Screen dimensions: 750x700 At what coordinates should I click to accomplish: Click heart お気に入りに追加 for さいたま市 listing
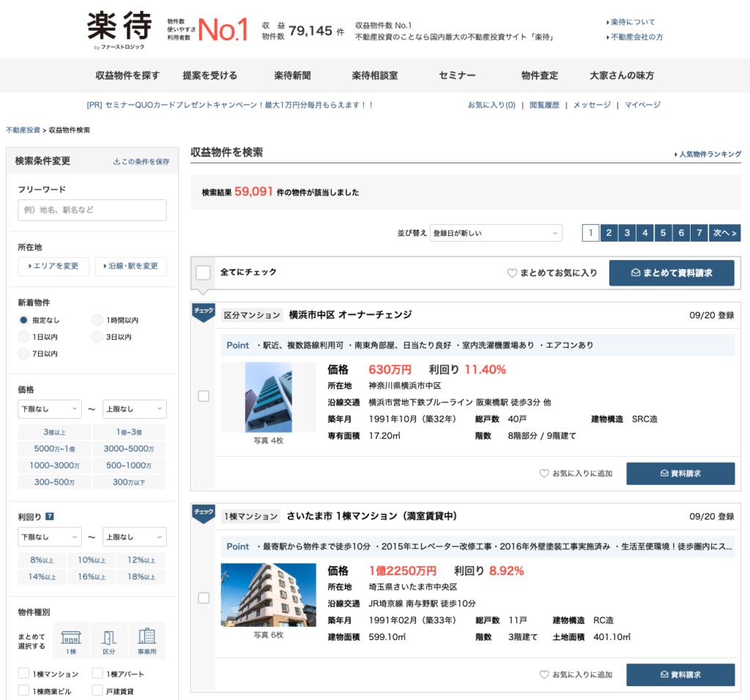[x=576, y=674]
